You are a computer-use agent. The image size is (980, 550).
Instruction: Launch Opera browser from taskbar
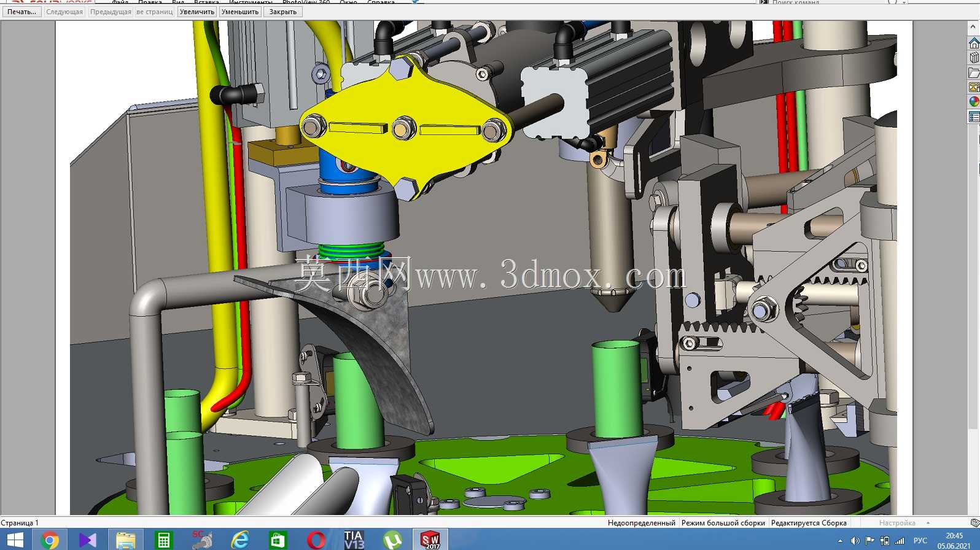(316, 540)
